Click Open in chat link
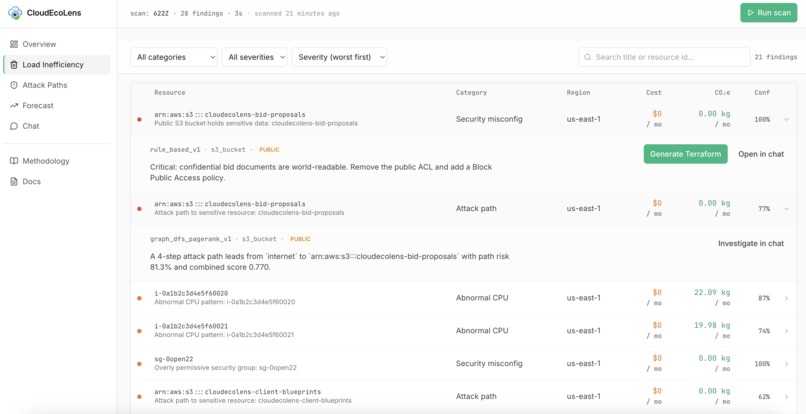The height and width of the screenshot is (414, 806). pos(761,154)
